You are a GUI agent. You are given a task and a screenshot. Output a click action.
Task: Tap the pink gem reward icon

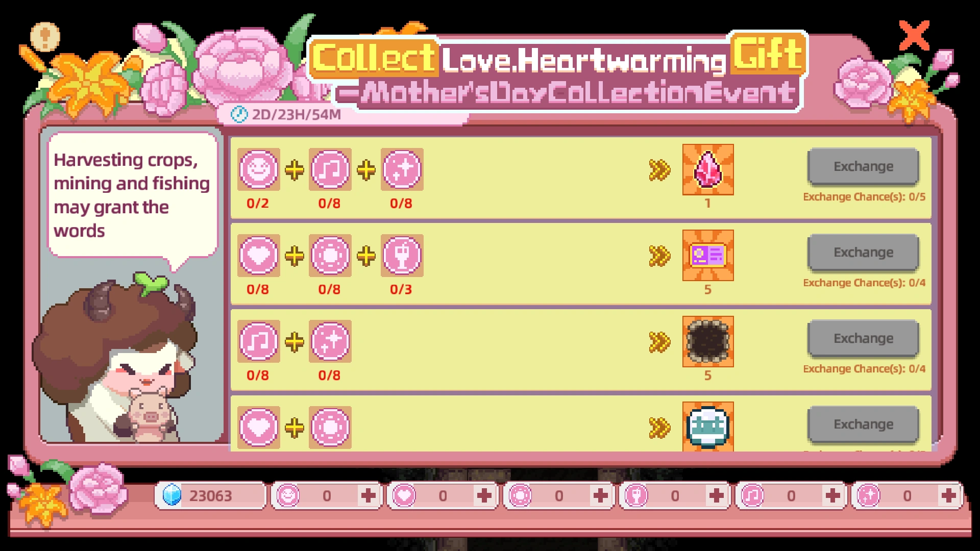click(708, 169)
